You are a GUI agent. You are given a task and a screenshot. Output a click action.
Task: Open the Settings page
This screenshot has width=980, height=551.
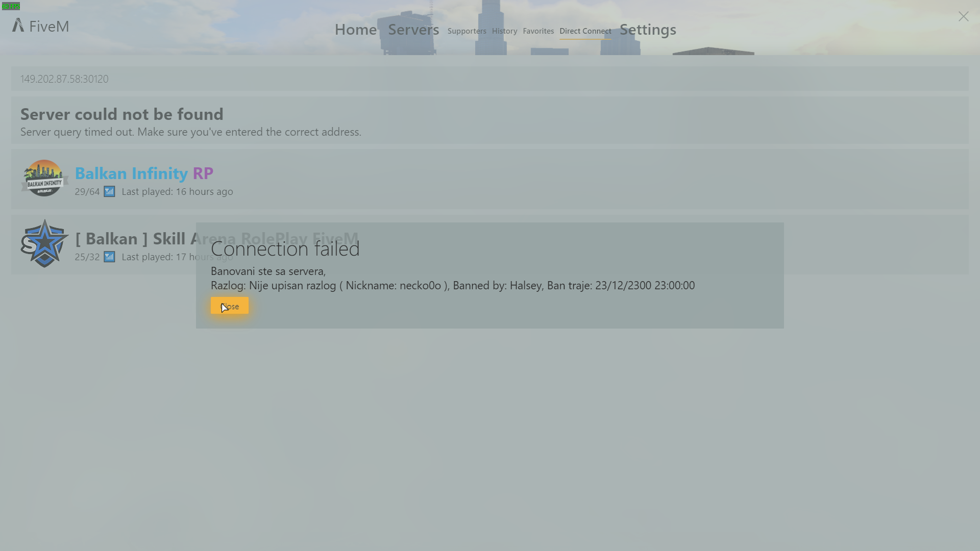tap(648, 30)
